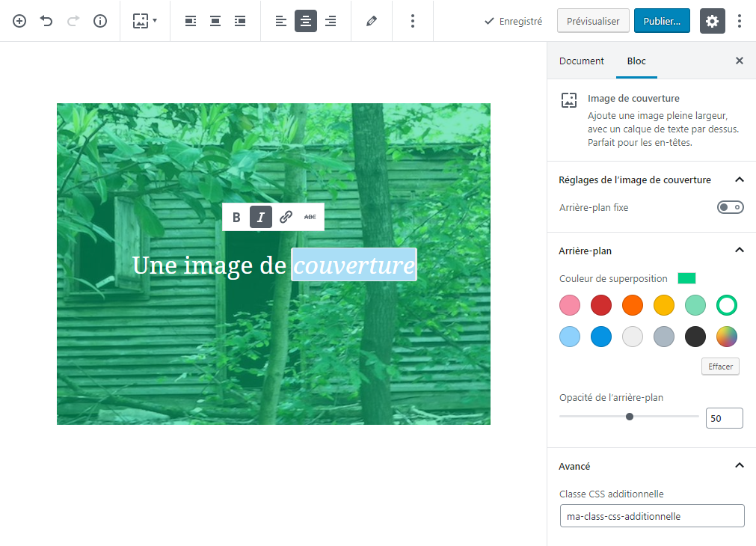
Task: Click the edit image pencil icon
Action: (372, 21)
